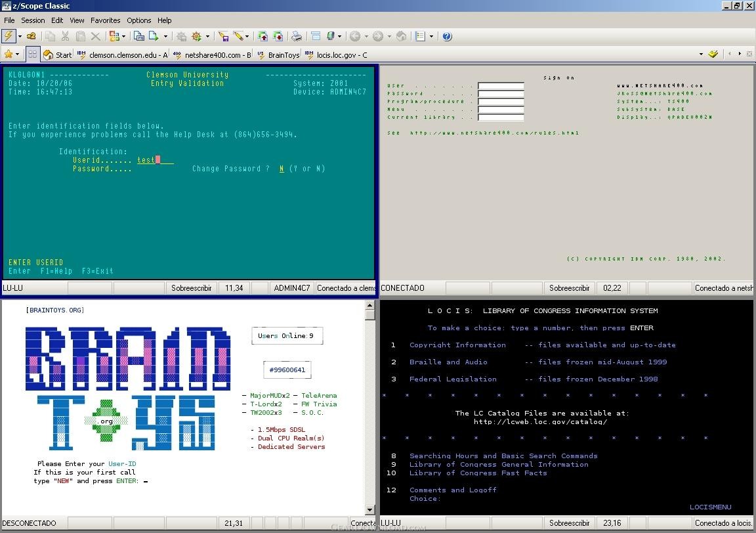Screen dimensions: 756x533
Task: Switch to the Start tab
Action: 57,55
